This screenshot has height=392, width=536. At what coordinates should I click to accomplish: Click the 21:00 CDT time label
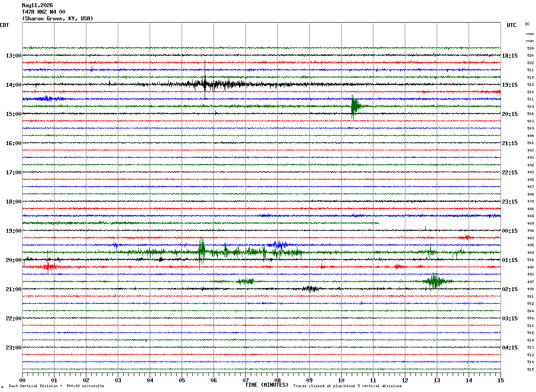[x=13, y=289]
